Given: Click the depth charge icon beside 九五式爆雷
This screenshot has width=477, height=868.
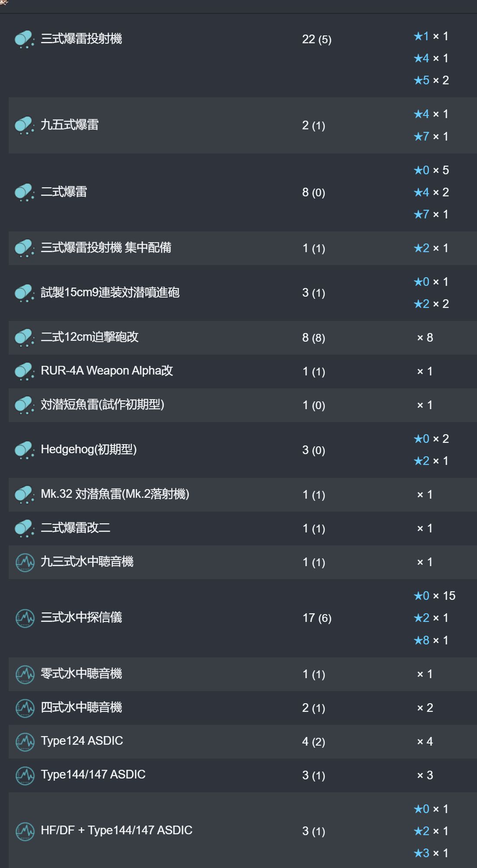Looking at the screenshot, I should click(25, 125).
